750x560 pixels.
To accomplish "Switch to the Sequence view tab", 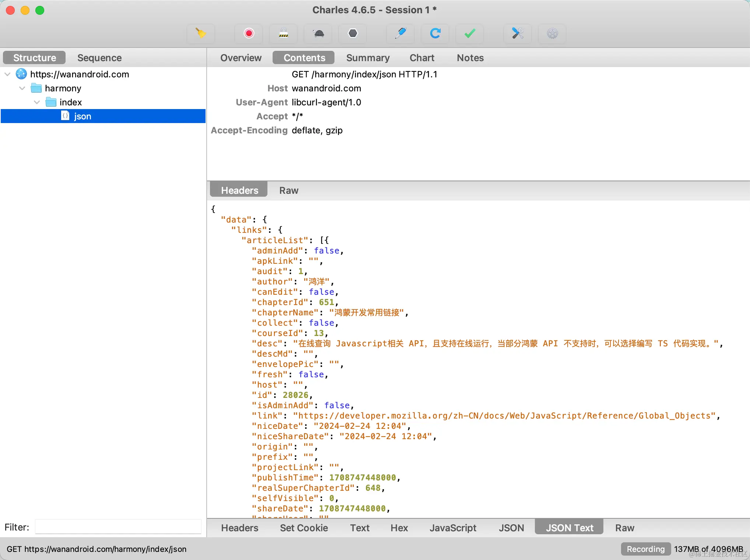I will point(99,58).
